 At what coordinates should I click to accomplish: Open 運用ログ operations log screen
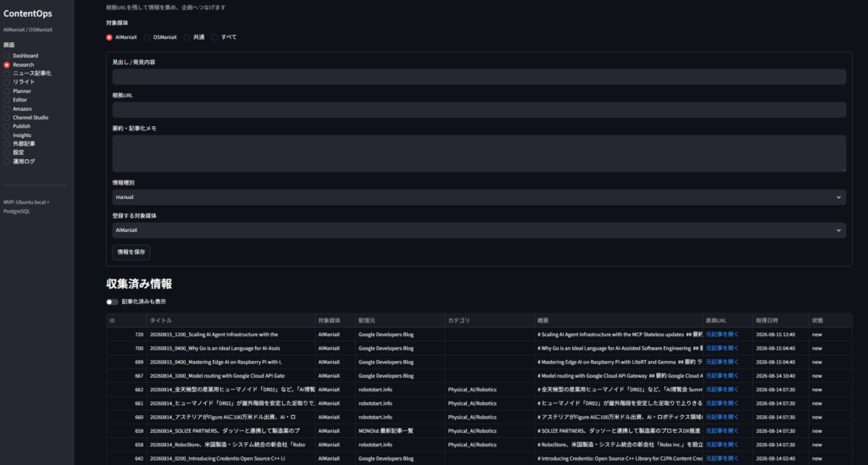tap(19, 162)
